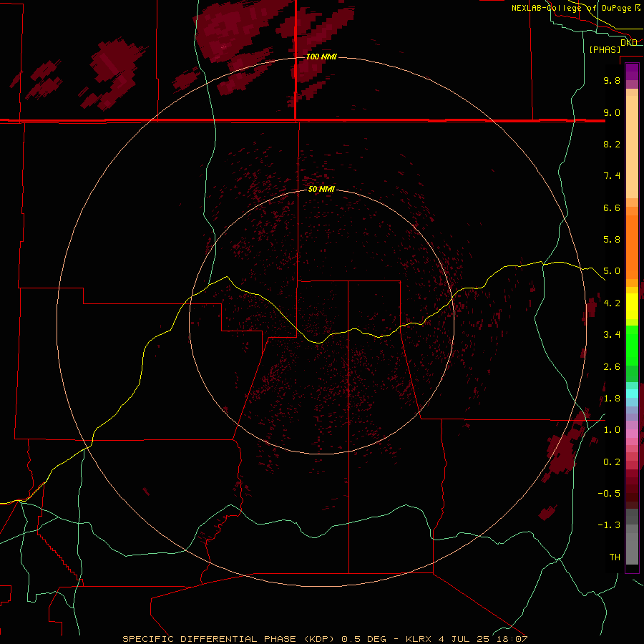Click the "-1.3" scale value
This screenshot has height=644, width=644.
609,525
